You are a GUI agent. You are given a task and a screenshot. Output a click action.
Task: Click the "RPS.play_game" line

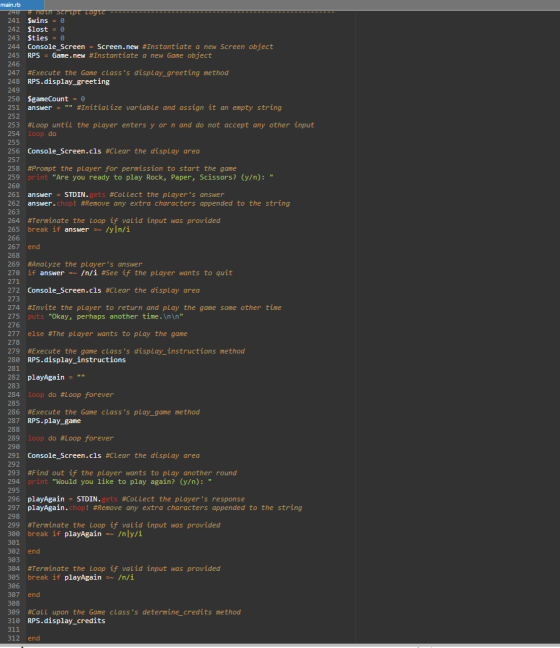coord(54,421)
